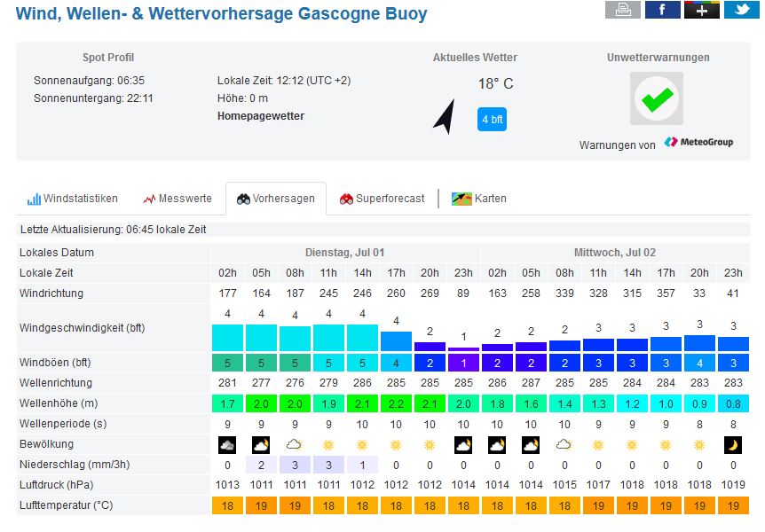Click the first cloud icon in Bewölkung row
765x532 pixels.
tap(227, 444)
